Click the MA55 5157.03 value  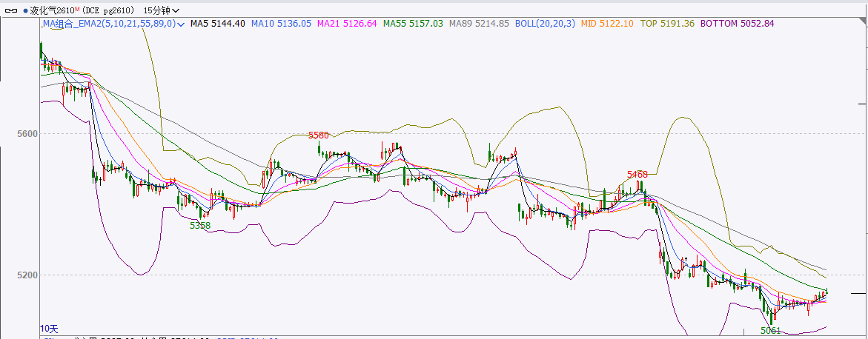point(413,23)
